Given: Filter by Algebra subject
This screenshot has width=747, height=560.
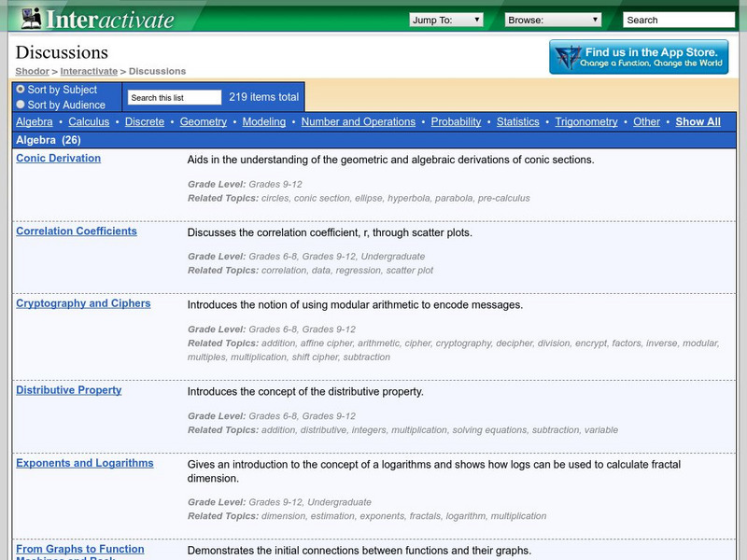Looking at the screenshot, I should 35,122.
